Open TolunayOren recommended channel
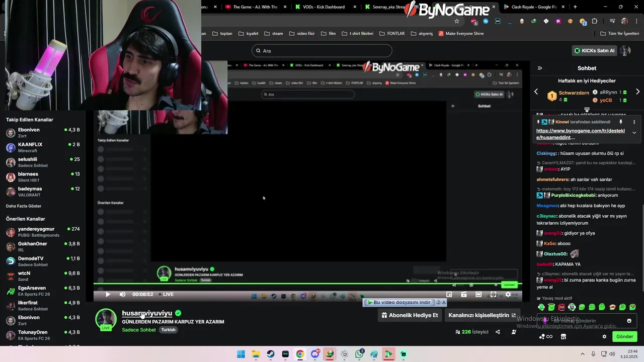 tap(43, 335)
